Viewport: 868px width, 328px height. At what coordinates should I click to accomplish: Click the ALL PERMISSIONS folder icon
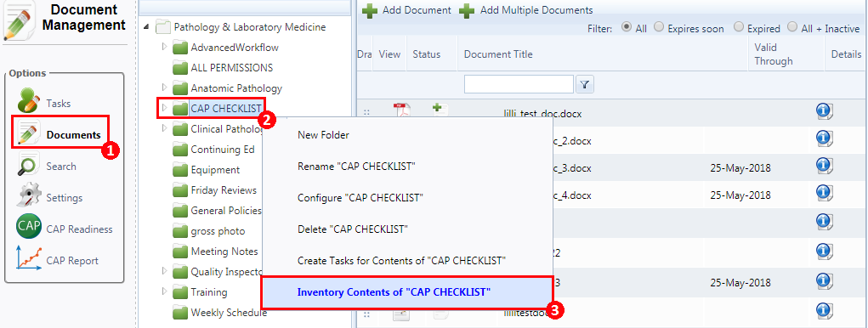180,68
